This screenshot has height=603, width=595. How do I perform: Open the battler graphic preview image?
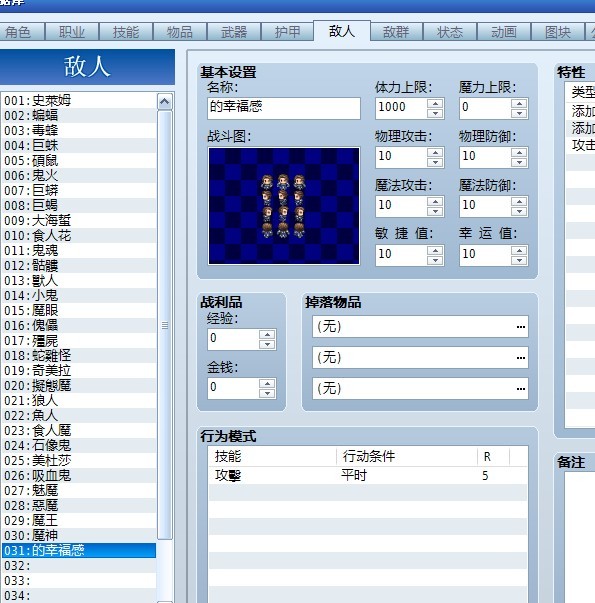pos(284,206)
